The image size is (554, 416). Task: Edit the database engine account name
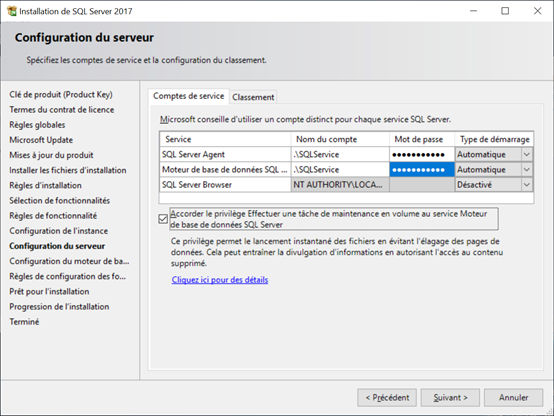click(x=340, y=170)
